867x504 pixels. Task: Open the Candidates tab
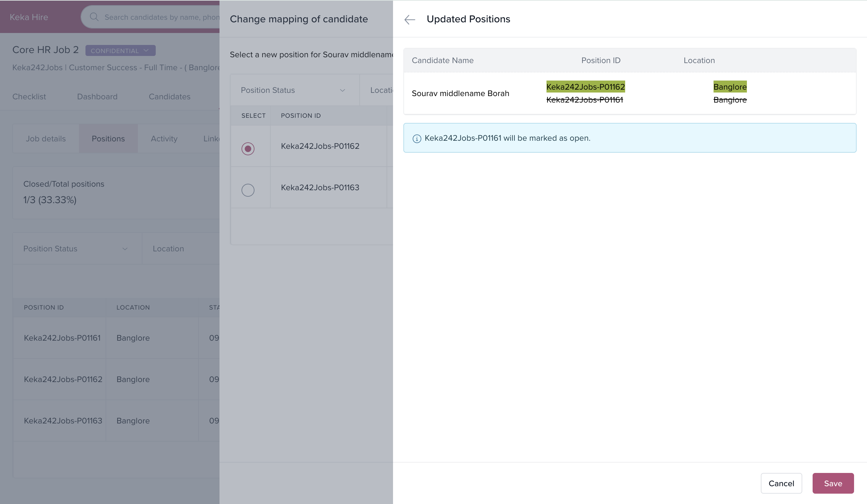[169, 97]
